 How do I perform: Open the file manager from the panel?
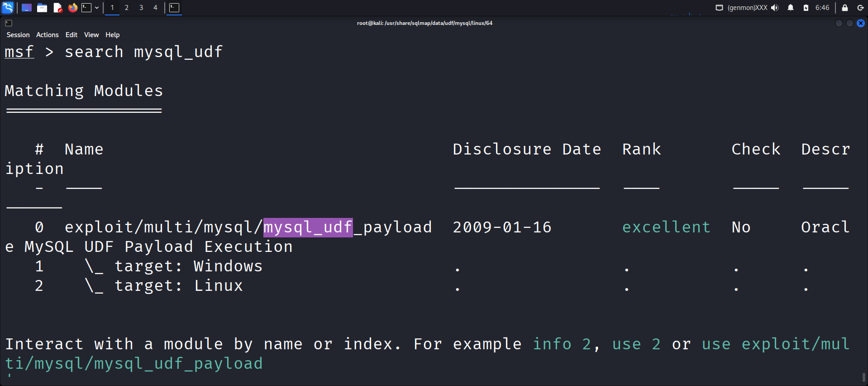pos(42,8)
